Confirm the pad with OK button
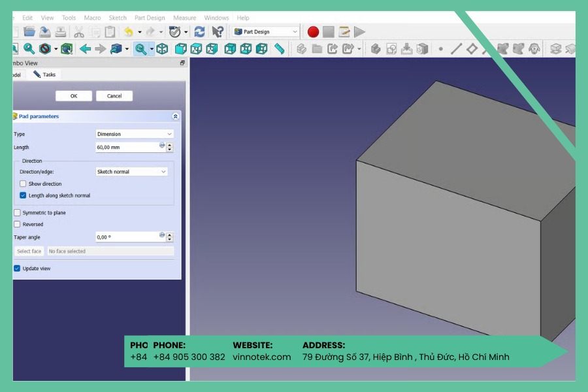This screenshot has width=588, height=392. click(74, 96)
